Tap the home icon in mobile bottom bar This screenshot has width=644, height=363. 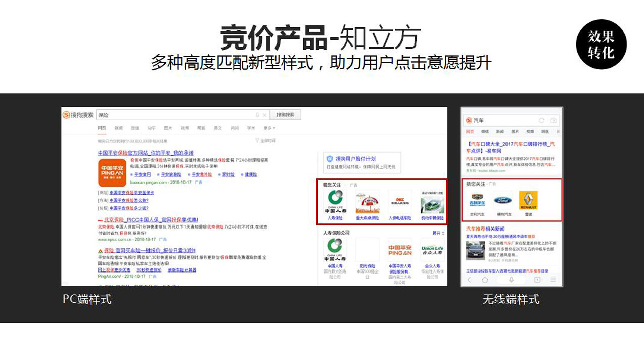485,280
